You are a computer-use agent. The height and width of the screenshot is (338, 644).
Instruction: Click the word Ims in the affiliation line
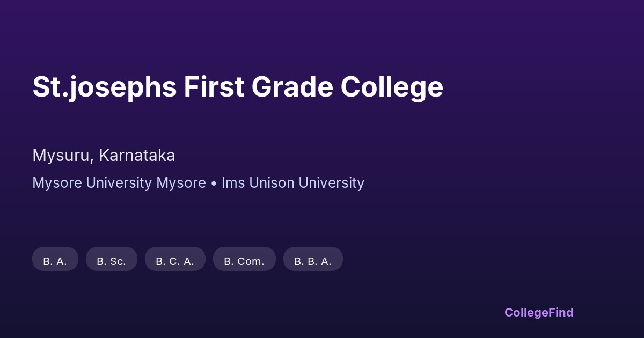pos(233,183)
